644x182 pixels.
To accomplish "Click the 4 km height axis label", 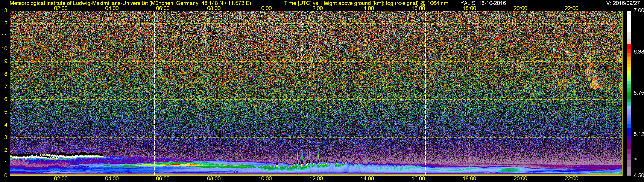I will point(6,125).
